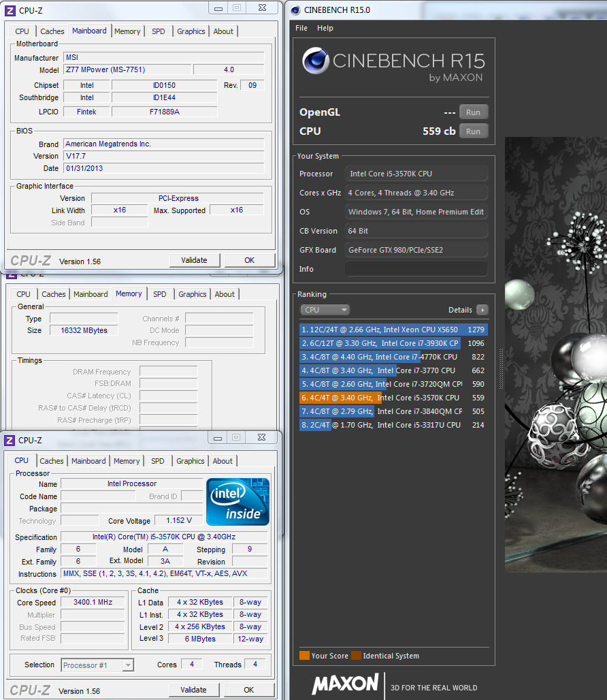Click the motherboard Model field Z77 MPower

click(x=127, y=69)
